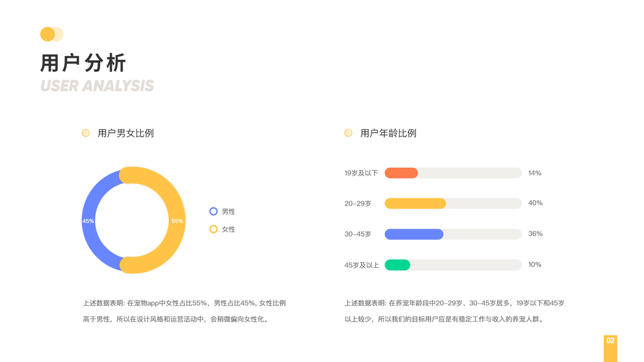Select the gender ratio description paragraph
The image size is (644, 362).
[x=184, y=311]
